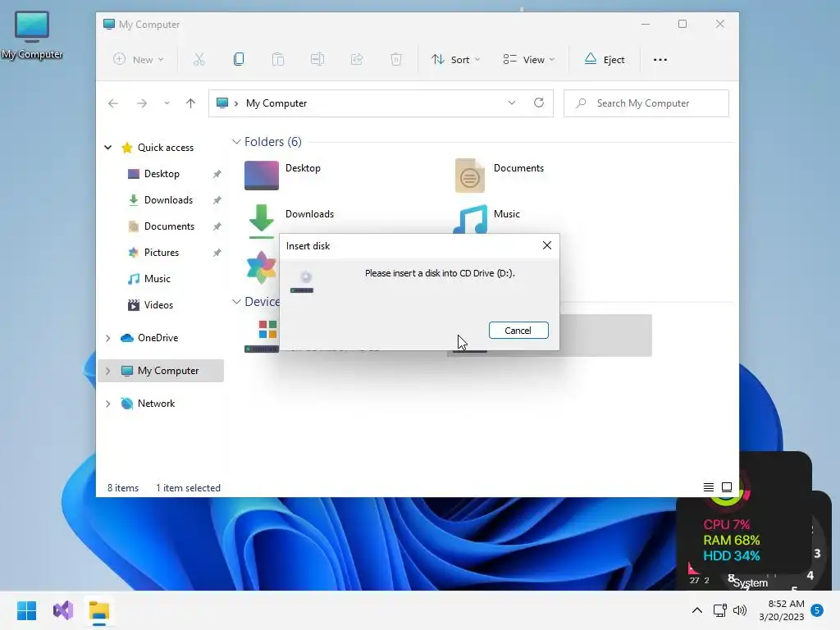Unpin Documents using its pin icon

point(217,226)
